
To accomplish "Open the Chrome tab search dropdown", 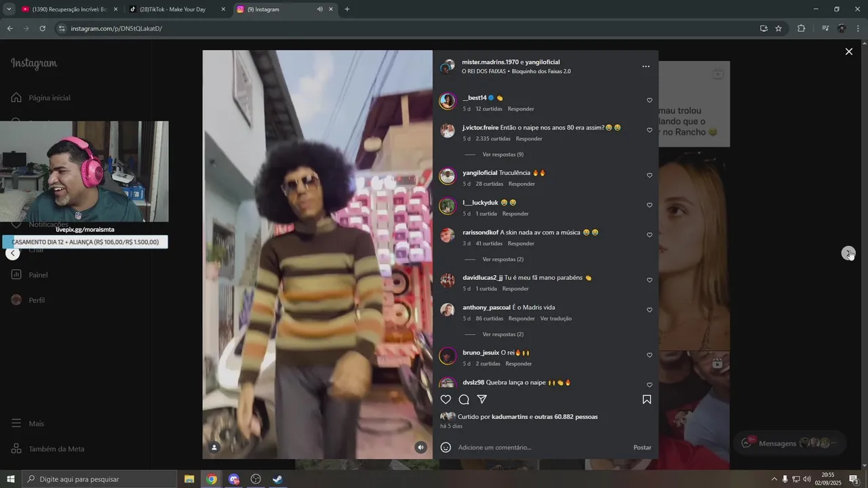I will coord(9,9).
